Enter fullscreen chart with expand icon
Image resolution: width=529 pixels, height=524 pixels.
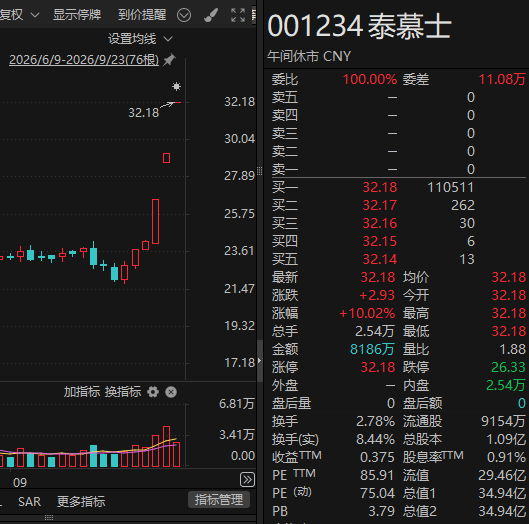(238, 15)
